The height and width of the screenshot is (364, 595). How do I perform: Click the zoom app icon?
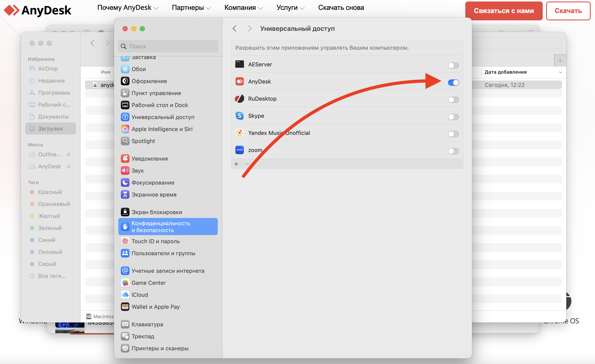pos(239,150)
